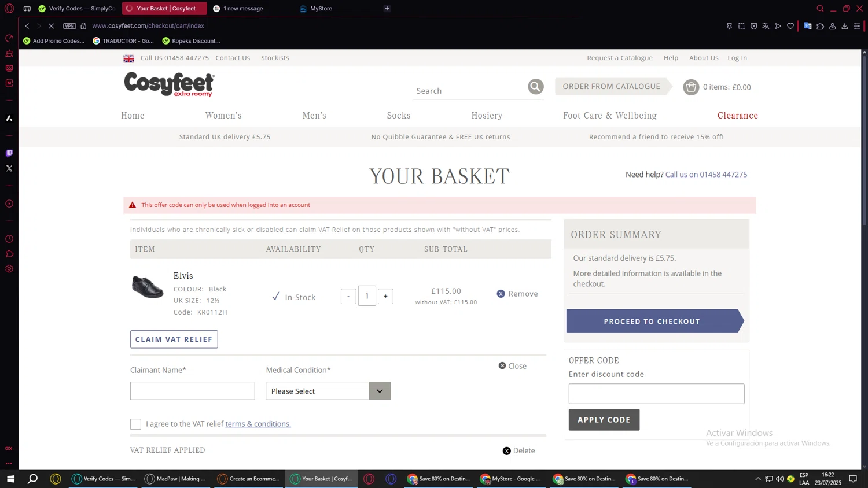
Task: Open Men's navigation menu
Action: (314, 116)
